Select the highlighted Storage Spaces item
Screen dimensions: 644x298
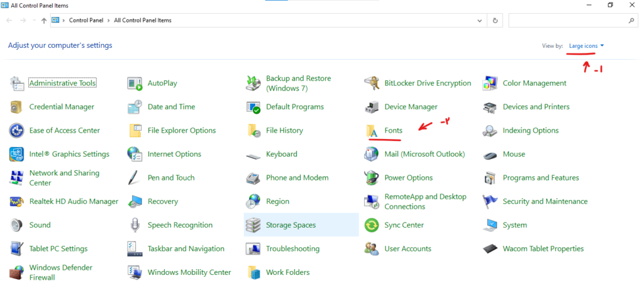click(x=301, y=225)
